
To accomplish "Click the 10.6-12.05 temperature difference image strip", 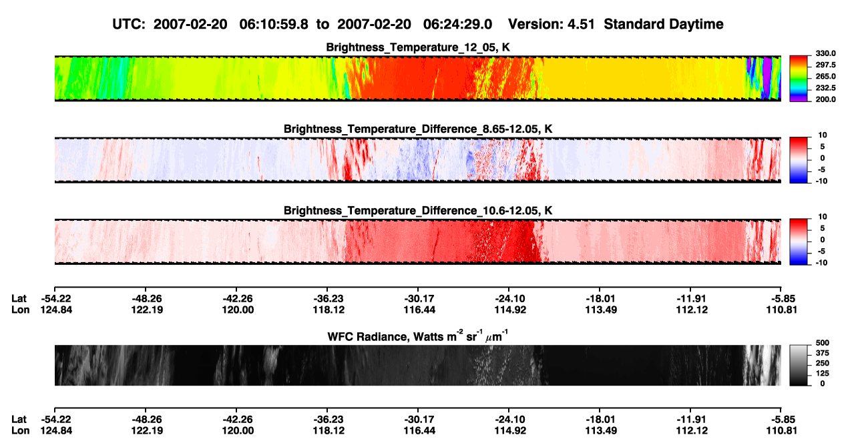I will (x=417, y=242).
